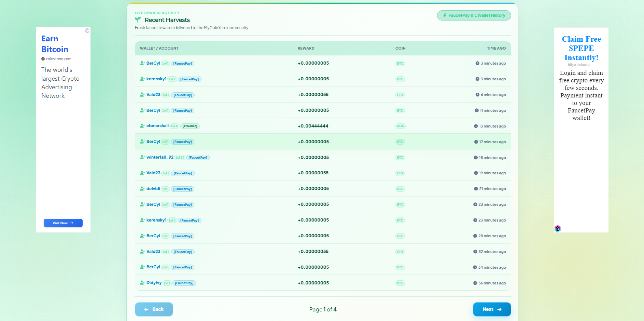Viewport: 644px width, 321px height.
Task: Click the ADA coin badge
Action: (x=400, y=126)
